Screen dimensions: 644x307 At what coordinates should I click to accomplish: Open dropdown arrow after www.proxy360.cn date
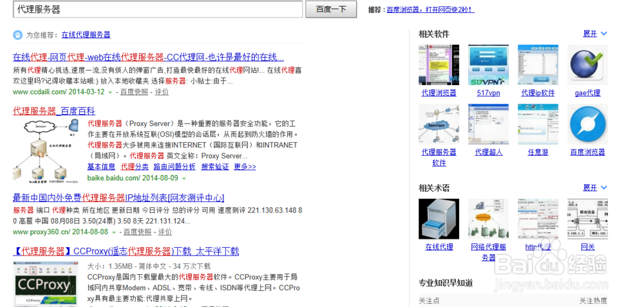click(113, 233)
